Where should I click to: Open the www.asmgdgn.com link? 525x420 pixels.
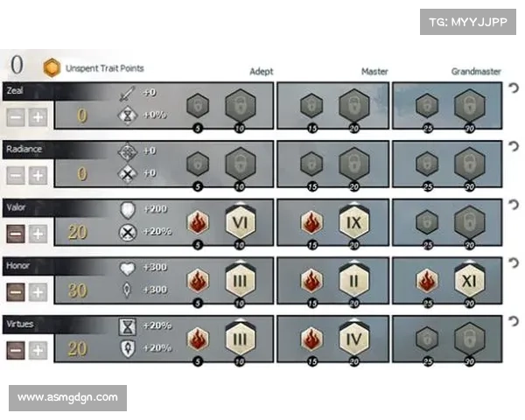pos(69,398)
